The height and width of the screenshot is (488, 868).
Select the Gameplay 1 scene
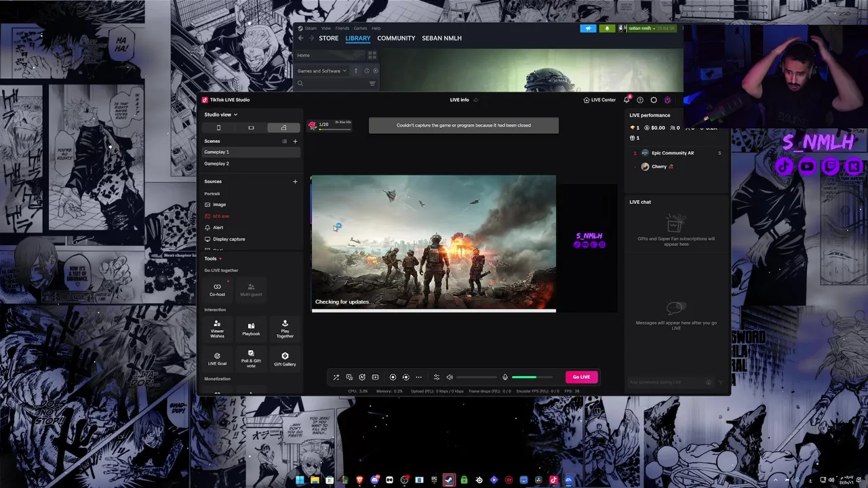click(x=251, y=152)
